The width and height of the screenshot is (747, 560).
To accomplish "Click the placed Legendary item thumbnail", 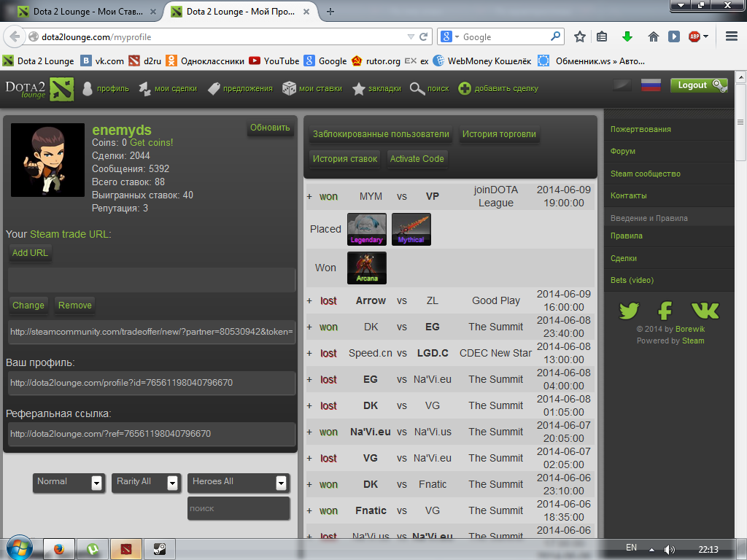I will click(367, 229).
